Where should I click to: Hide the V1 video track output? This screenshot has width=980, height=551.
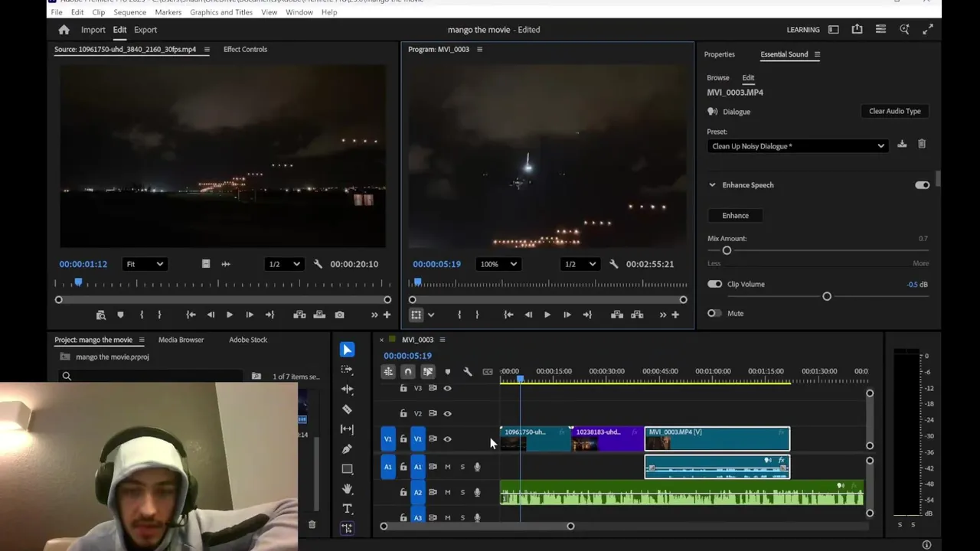(448, 439)
